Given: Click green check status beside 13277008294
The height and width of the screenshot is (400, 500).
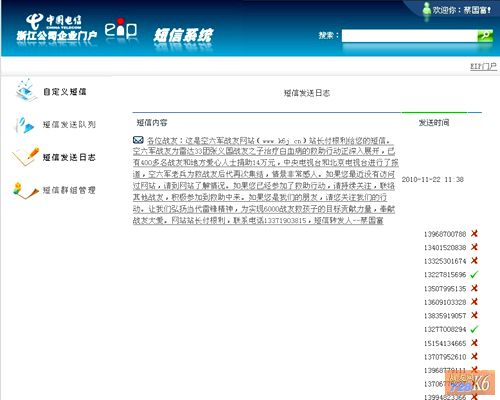Looking at the screenshot, I should pos(474,329).
